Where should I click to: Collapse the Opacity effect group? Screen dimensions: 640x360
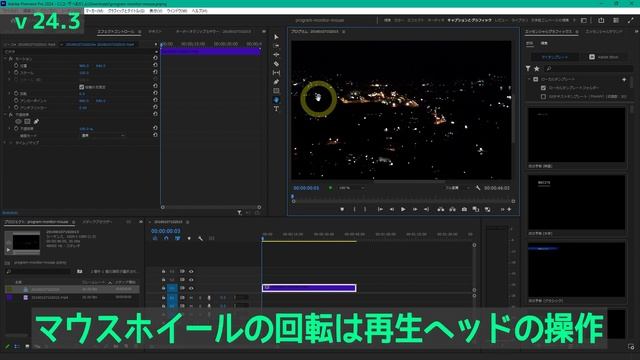click(x=5, y=115)
